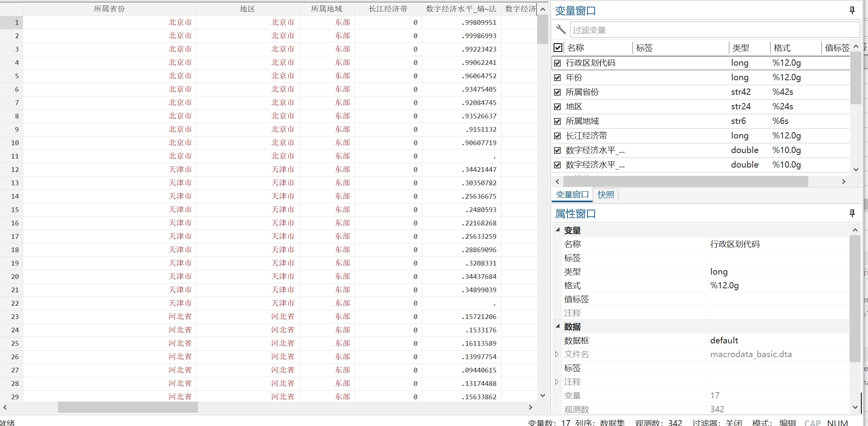868x426 pixels.
Task: Uncheck the 长江经济带 variable checkbox
Action: tap(558, 136)
